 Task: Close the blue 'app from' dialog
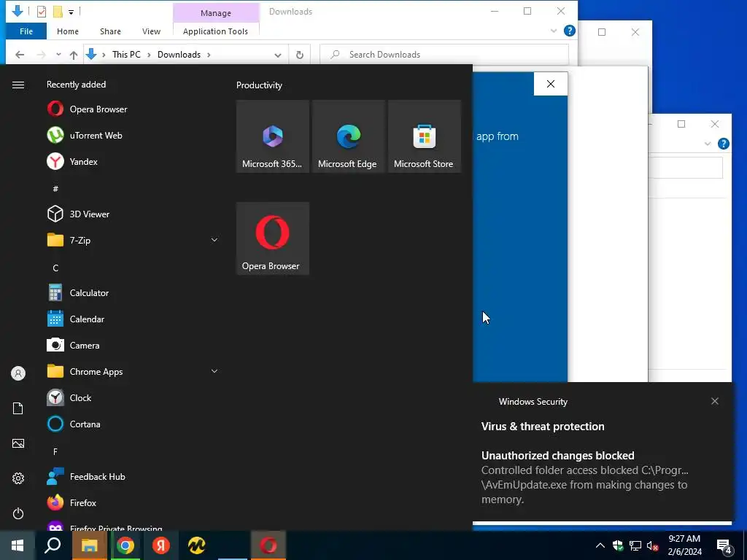click(x=551, y=84)
